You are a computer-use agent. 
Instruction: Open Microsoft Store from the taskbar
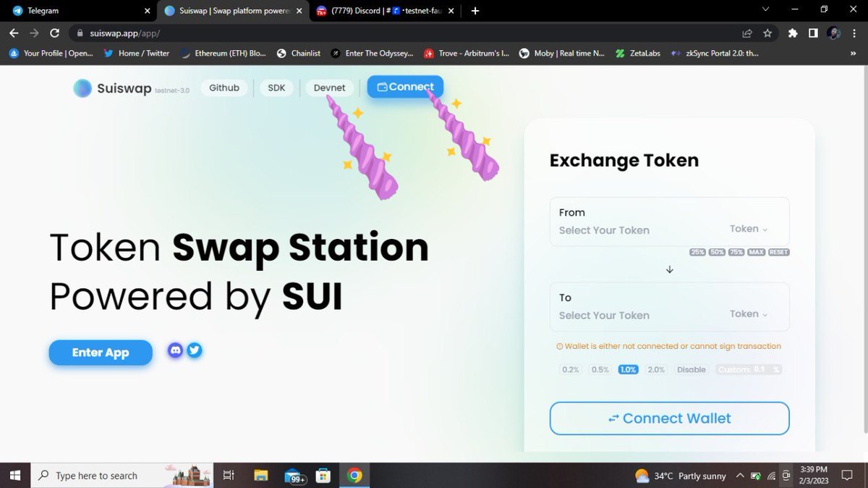(x=323, y=476)
